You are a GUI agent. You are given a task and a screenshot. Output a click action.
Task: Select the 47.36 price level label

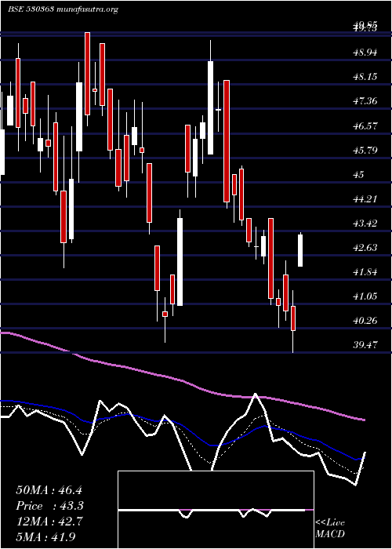365,101
